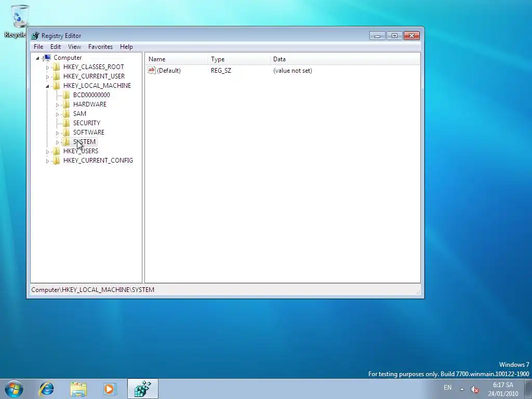The image size is (532, 399).
Task: Select the (Default) value name
Action: click(169, 71)
